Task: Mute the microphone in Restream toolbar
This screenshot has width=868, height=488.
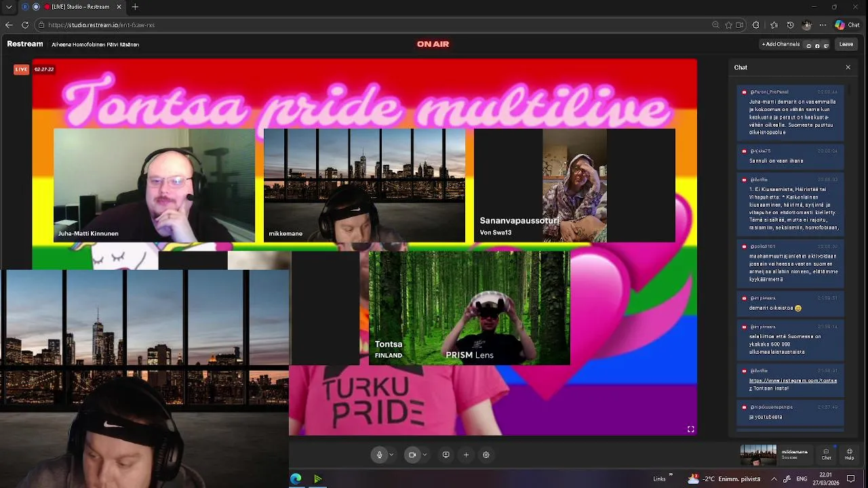Action: tap(380, 455)
